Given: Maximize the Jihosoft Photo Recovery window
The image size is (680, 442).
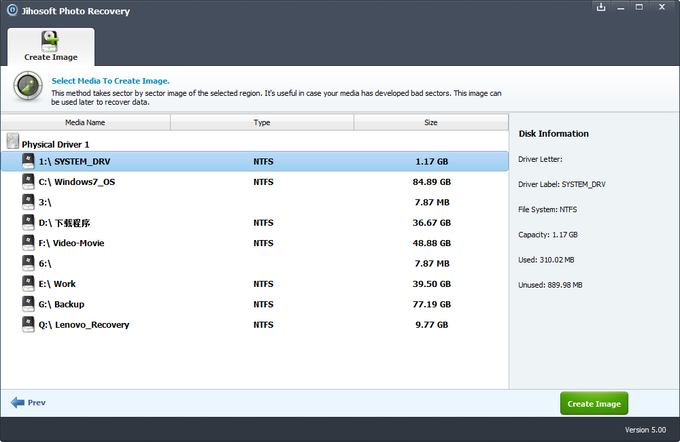Looking at the screenshot, I should 639,7.
